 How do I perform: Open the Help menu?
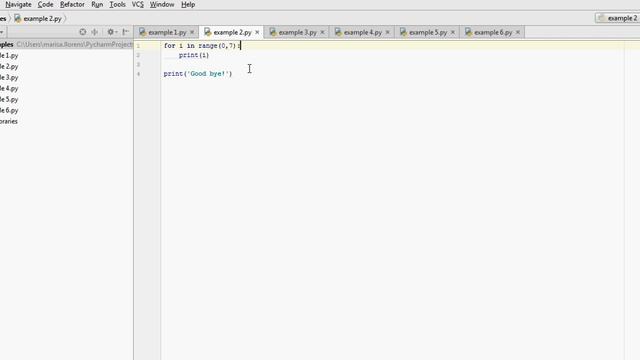[188, 4]
